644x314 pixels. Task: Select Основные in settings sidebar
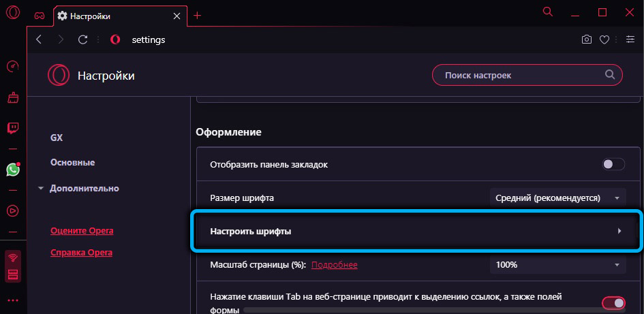pyautogui.click(x=72, y=163)
